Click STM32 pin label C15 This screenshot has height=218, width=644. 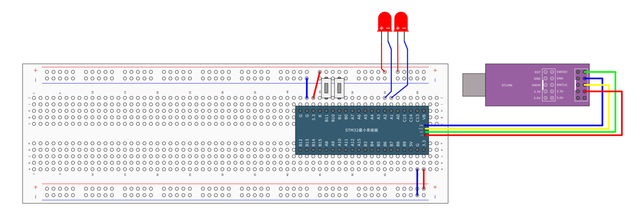404,118
